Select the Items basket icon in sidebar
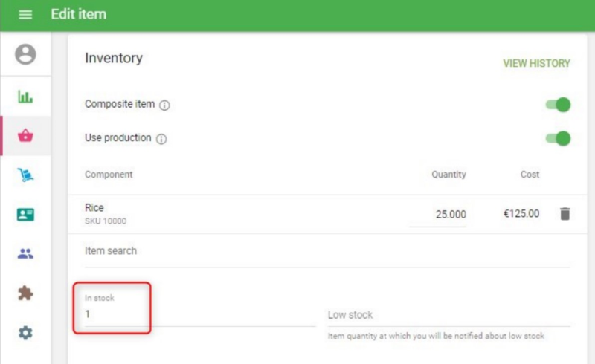The image size is (595, 364). click(x=25, y=136)
